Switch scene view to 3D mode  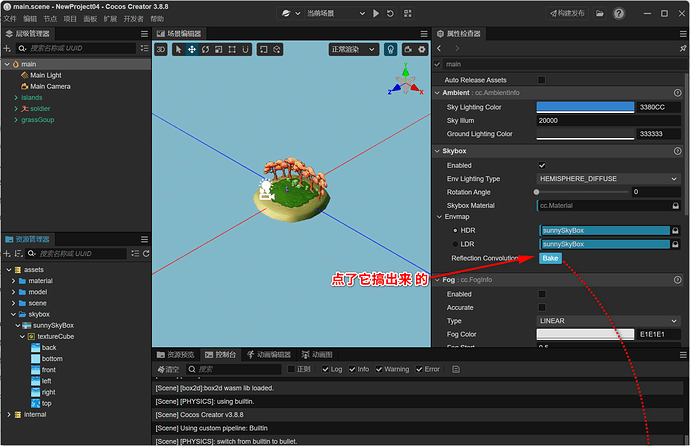click(161, 49)
